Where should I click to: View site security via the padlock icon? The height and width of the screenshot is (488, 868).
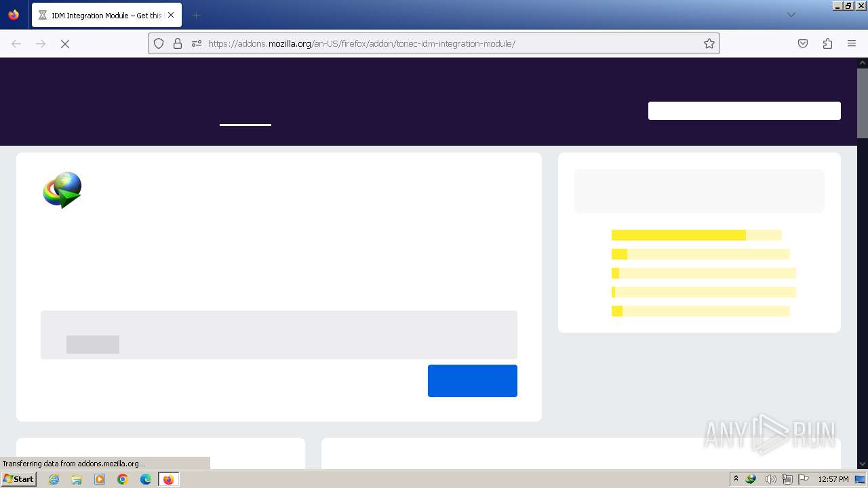[178, 43]
